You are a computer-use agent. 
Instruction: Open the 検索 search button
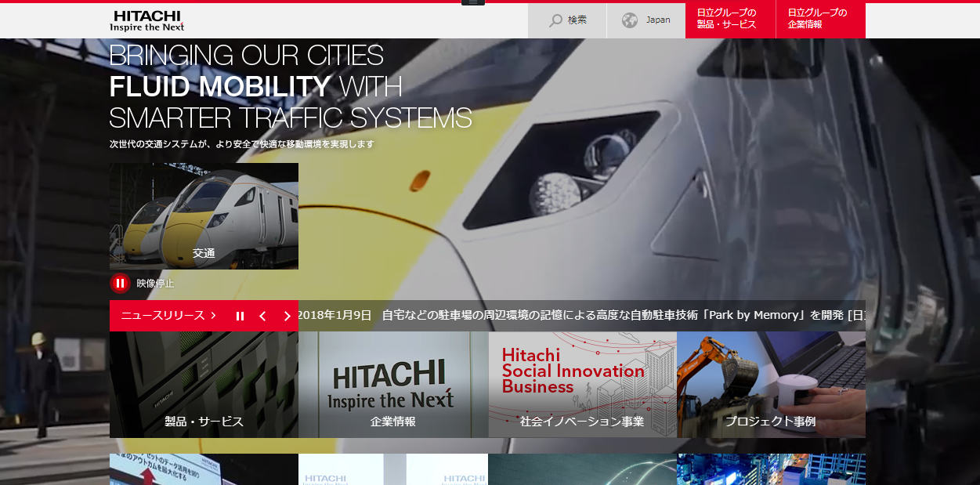coord(567,20)
